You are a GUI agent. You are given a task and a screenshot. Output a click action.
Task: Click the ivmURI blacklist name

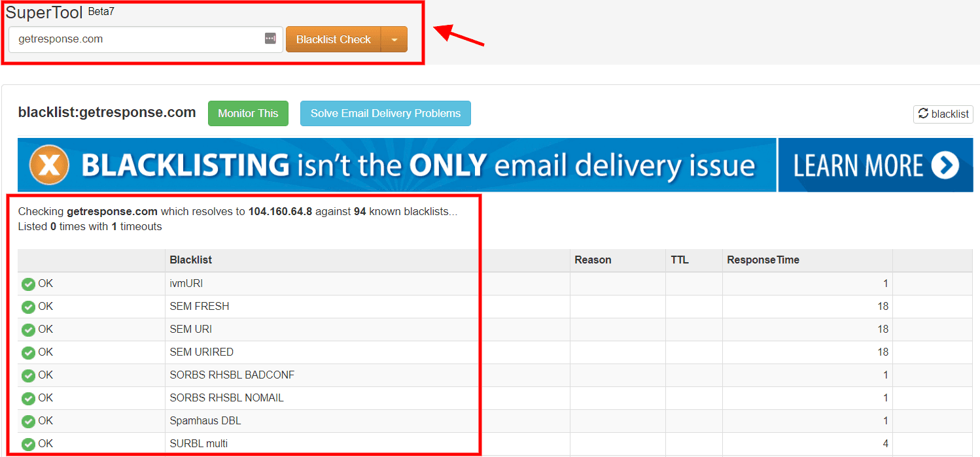point(186,283)
